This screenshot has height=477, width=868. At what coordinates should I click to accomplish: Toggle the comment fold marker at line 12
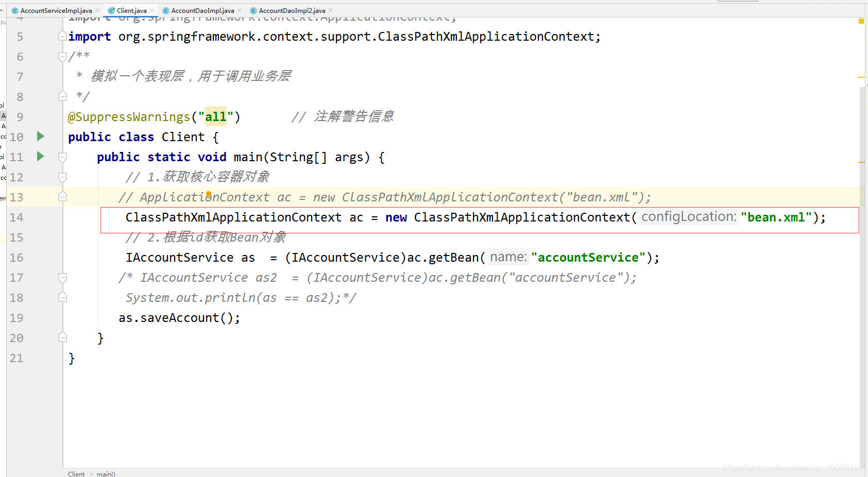coord(62,177)
